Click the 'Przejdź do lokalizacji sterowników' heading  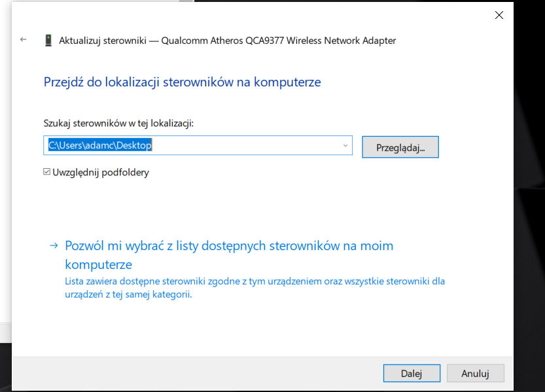182,82
